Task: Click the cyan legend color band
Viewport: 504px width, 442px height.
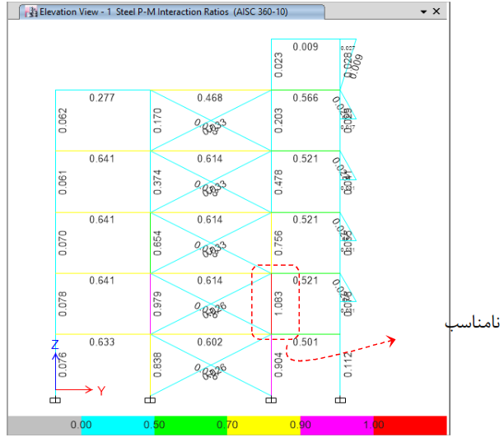Action: [x=117, y=425]
